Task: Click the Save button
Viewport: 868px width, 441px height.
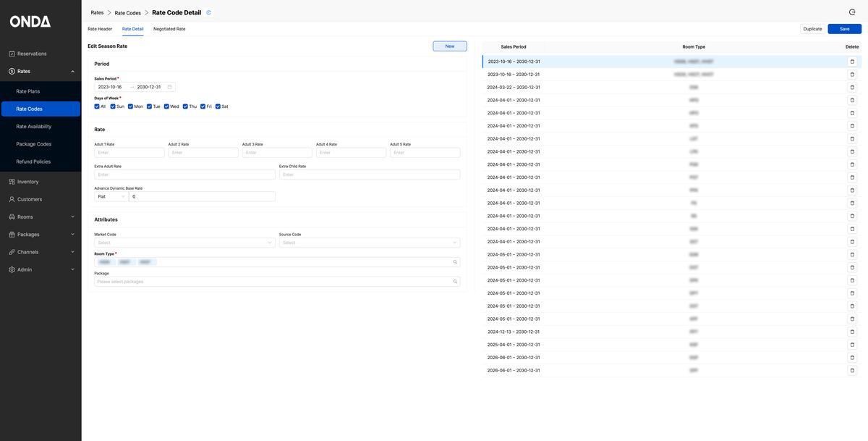Action: [845, 29]
